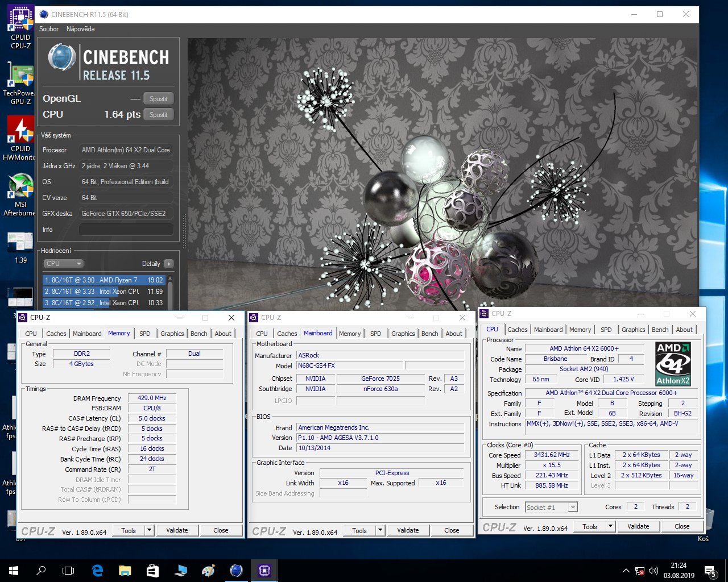Image resolution: width=728 pixels, height=582 pixels.
Task: Click the taskbar clock showing 21:24
Action: [x=679, y=571]
